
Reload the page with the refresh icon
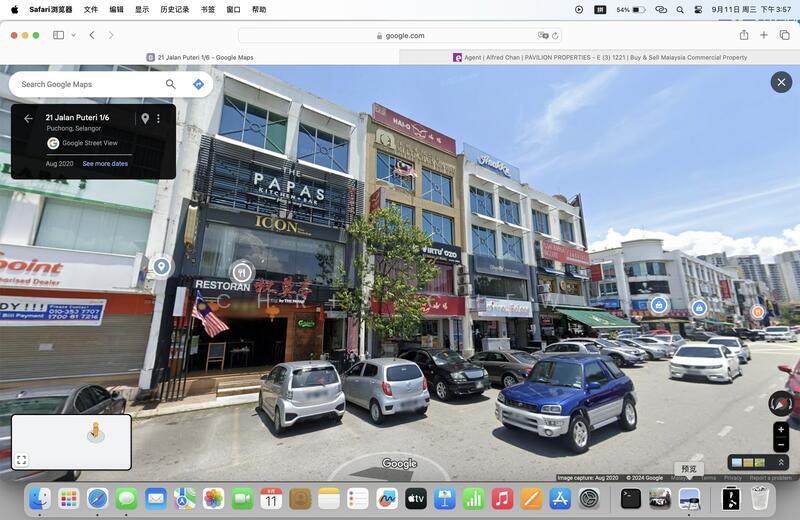coord(555,36)
